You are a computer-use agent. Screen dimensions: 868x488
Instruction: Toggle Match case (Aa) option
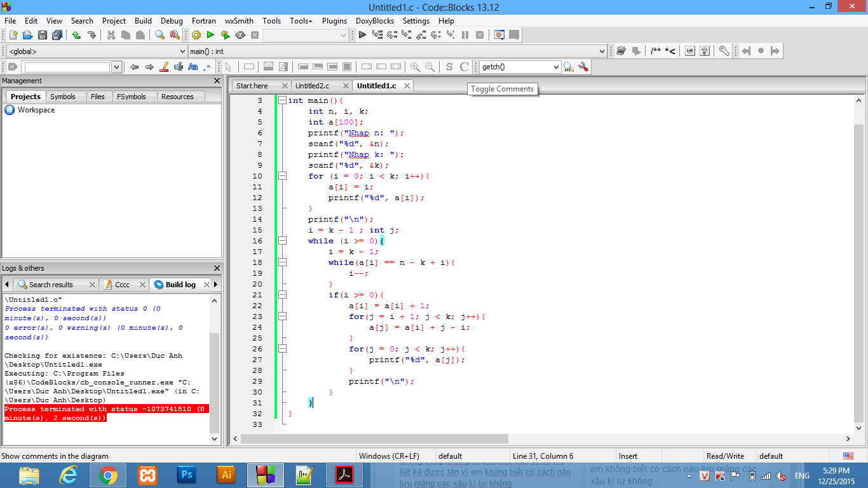click(x=193, y=67)
